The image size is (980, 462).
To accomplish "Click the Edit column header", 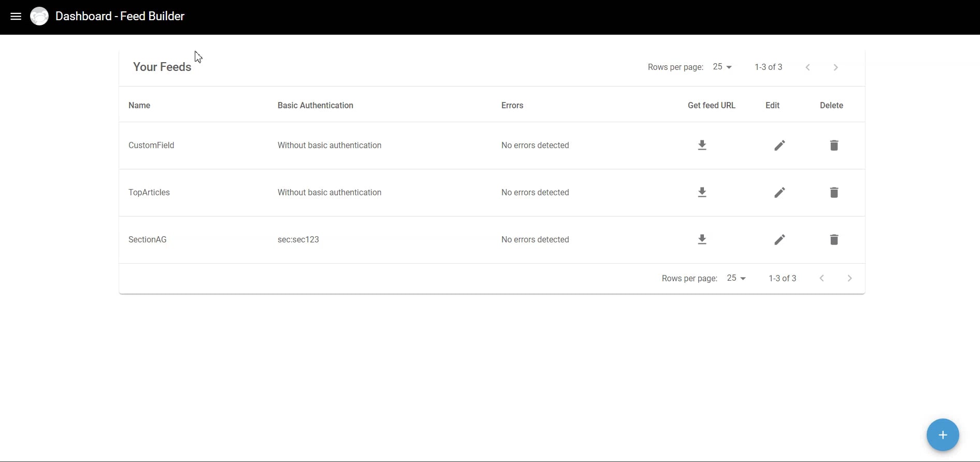I will [x=772, y=105].
